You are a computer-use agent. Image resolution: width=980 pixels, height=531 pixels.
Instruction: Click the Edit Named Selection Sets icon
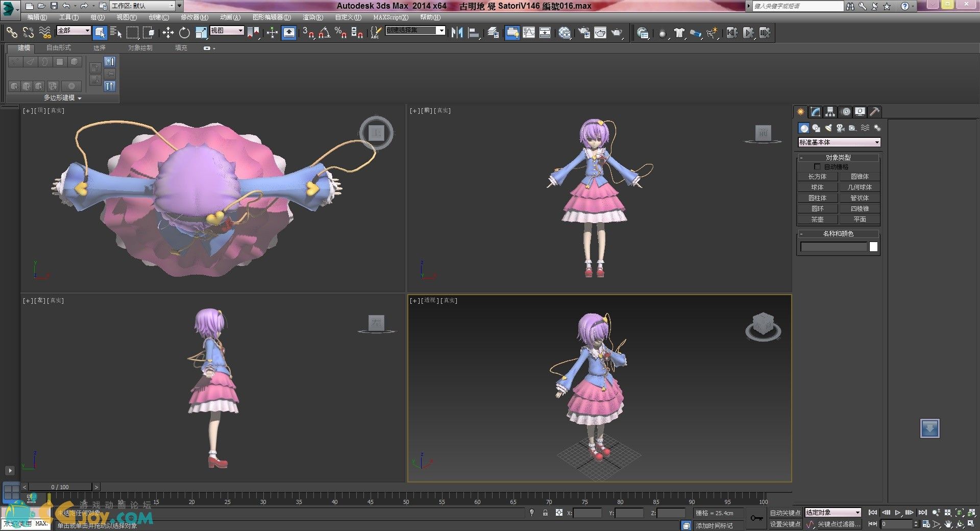(x=375, y=33)
